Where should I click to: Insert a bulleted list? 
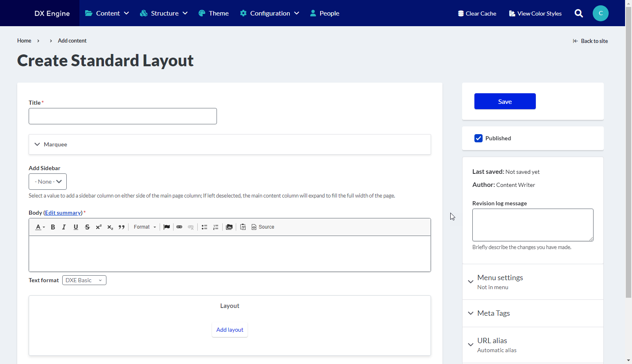204,227
